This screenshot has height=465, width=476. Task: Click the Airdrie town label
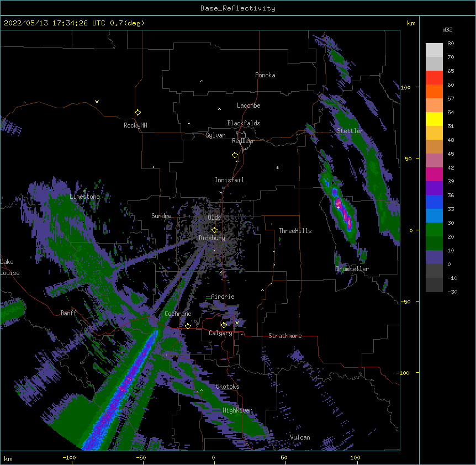pos(223,297)
